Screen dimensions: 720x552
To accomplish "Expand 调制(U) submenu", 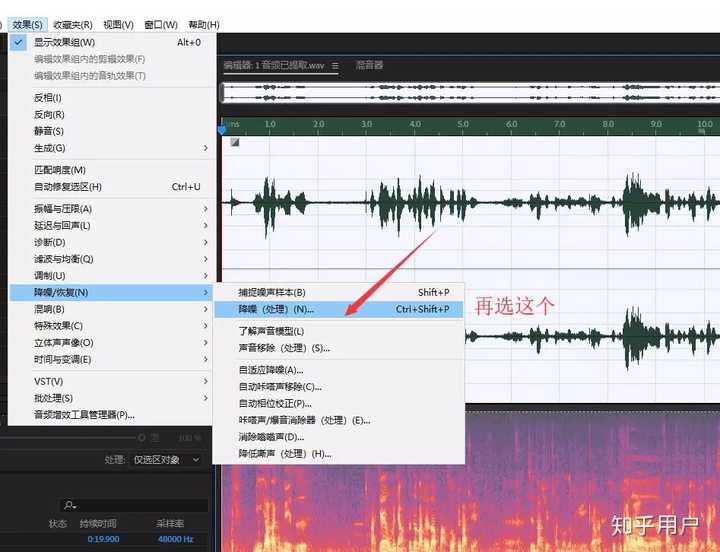I will (x=112, y=276).
